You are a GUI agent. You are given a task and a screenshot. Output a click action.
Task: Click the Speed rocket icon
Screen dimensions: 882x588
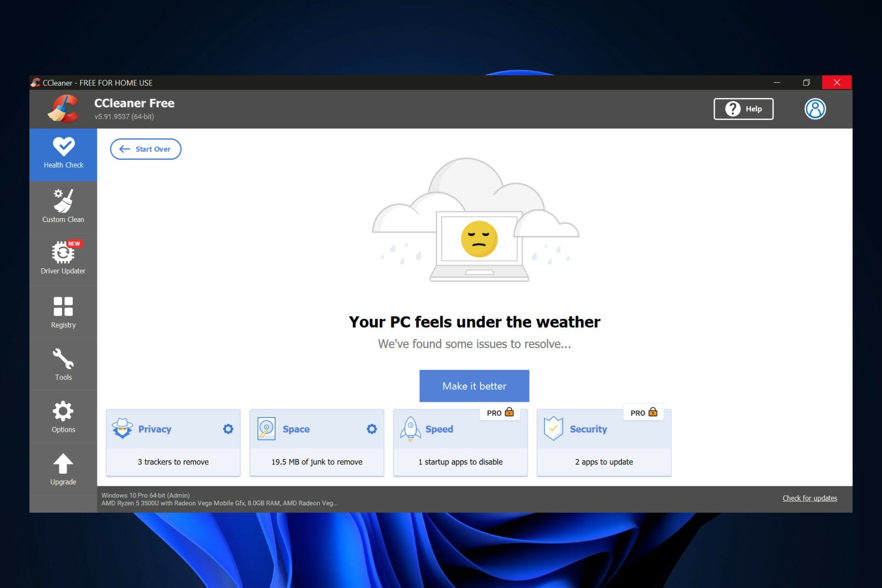(x=410, y=429)
